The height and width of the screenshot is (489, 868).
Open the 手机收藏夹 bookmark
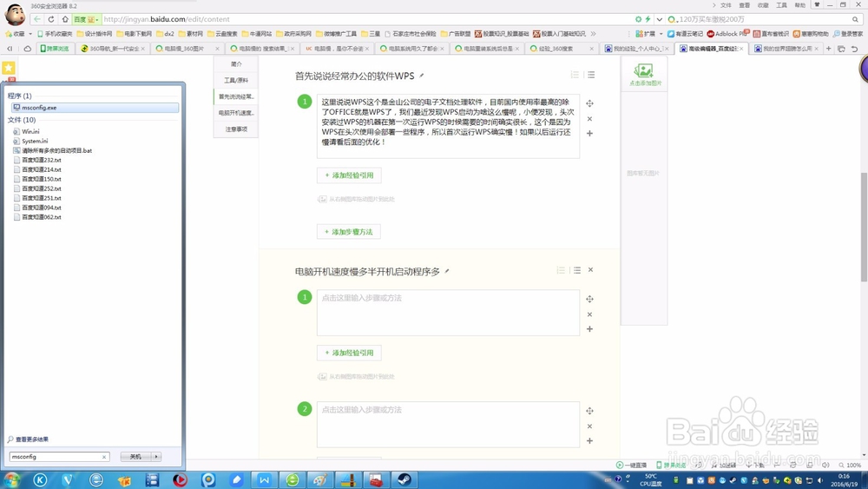tap(55, 34)
